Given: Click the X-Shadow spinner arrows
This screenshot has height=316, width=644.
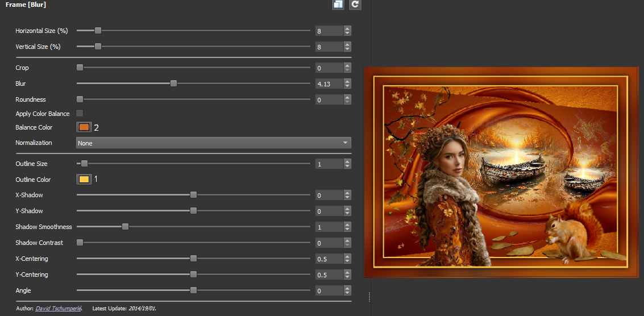Looking at the screenshot, I should 347,195.
